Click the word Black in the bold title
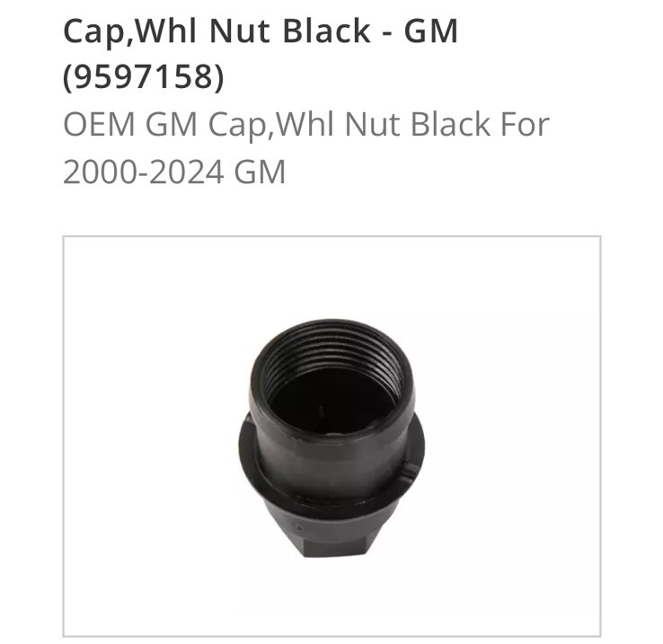 tap(327, 31)
